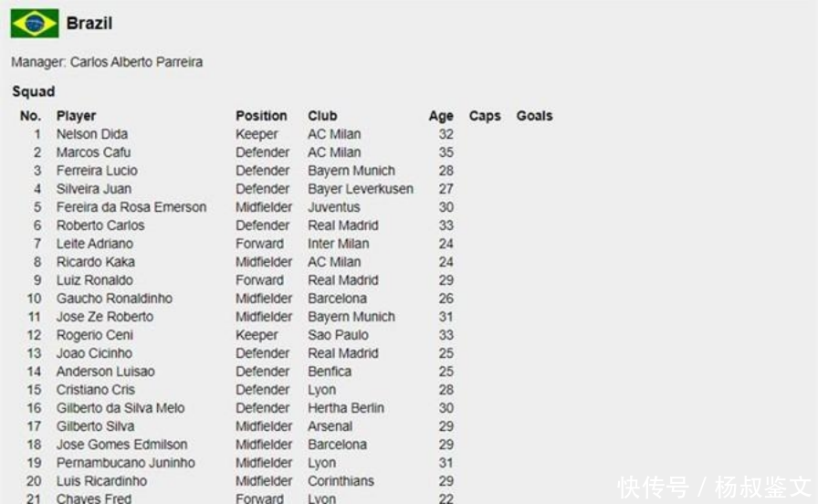The width and height of the screenshot is (818, 504).
Task: Click the Club column header
Action: point(322,116)
